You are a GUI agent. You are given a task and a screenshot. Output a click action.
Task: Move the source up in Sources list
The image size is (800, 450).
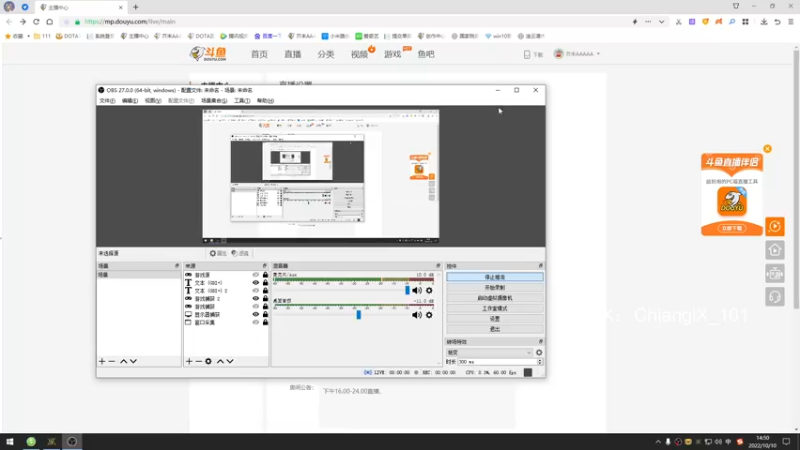(220, 361)
